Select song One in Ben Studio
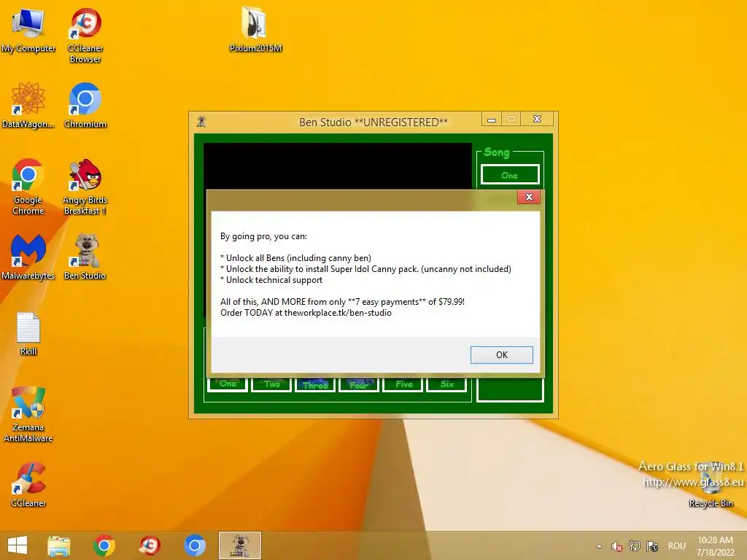Viewport: 747px width, 560px height. tap(510, 175)
